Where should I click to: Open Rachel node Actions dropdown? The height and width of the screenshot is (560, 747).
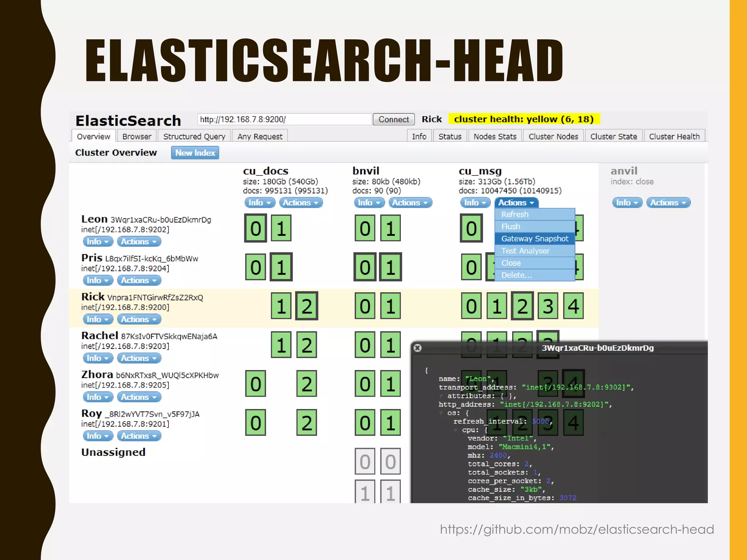pyautogui.click(x=139, y=358)
